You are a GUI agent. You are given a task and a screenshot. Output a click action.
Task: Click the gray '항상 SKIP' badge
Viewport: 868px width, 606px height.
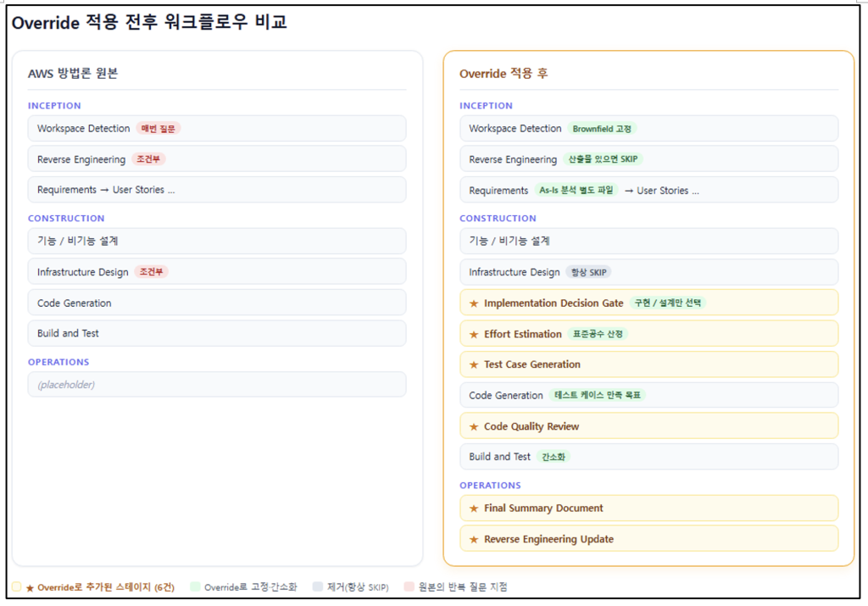click(x=588, y=272)
